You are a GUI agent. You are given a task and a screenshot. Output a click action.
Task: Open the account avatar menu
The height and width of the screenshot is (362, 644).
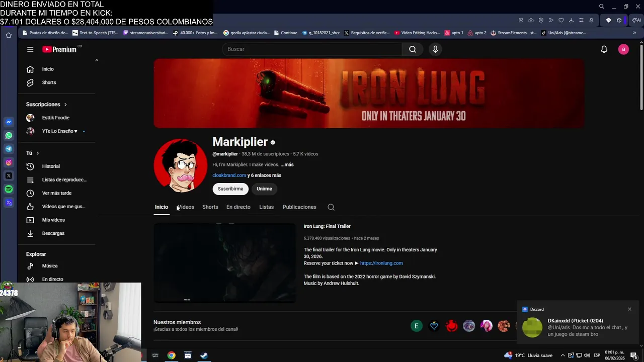coord(623,49)
